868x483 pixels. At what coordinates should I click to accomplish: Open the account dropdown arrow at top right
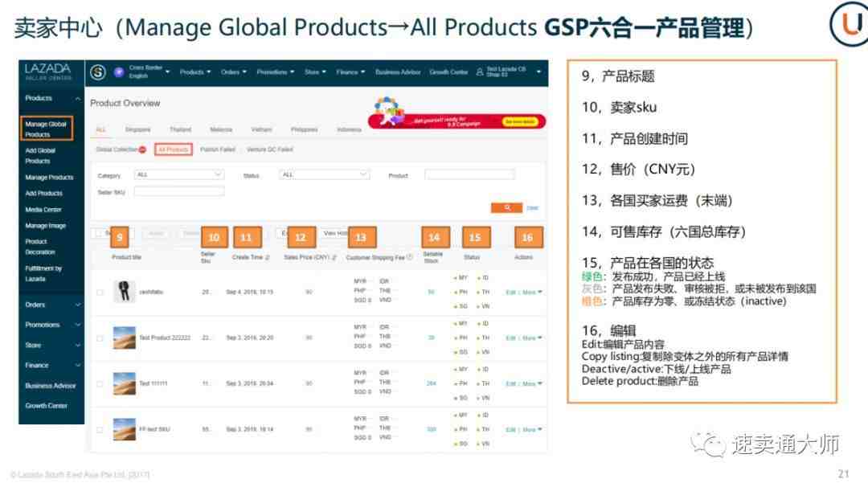point(538,72)
